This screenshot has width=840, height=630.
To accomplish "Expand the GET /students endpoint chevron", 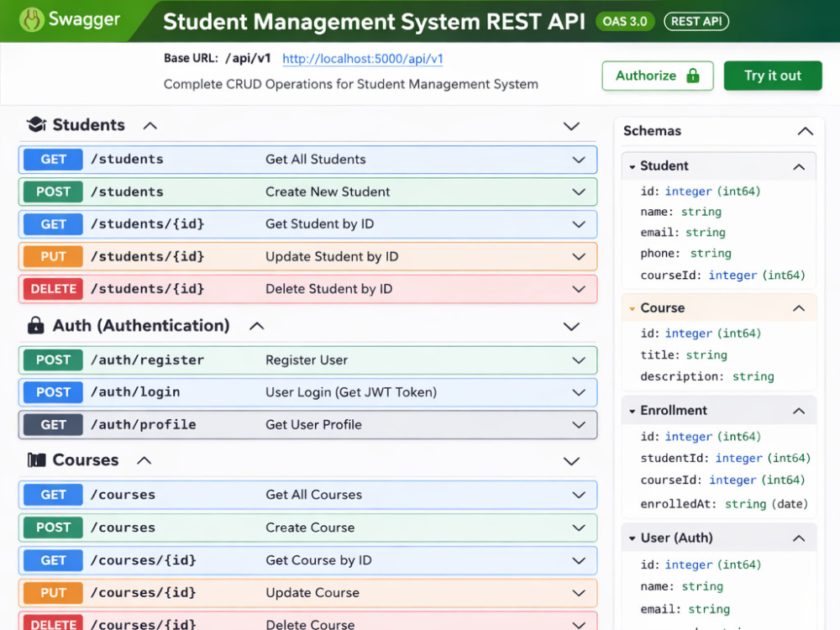I will pos(579,160).
